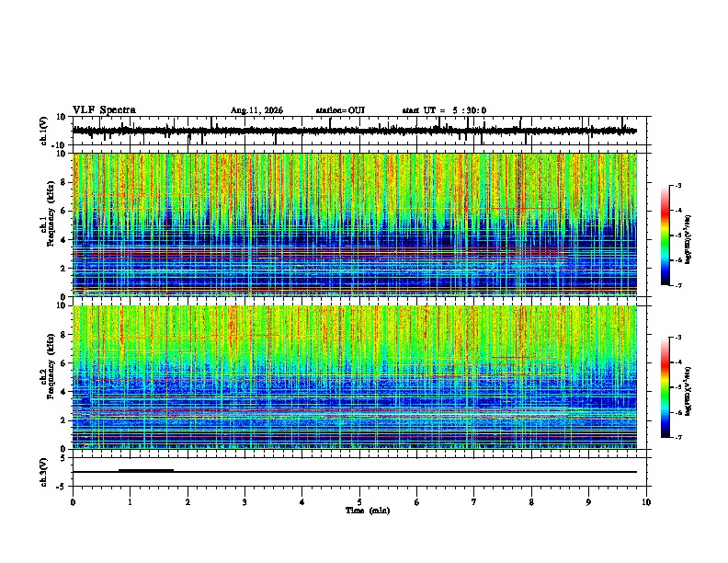Select the 'VLF Spectra' title text
This screenshot has height=563, width=728.
tap(104, 110)
